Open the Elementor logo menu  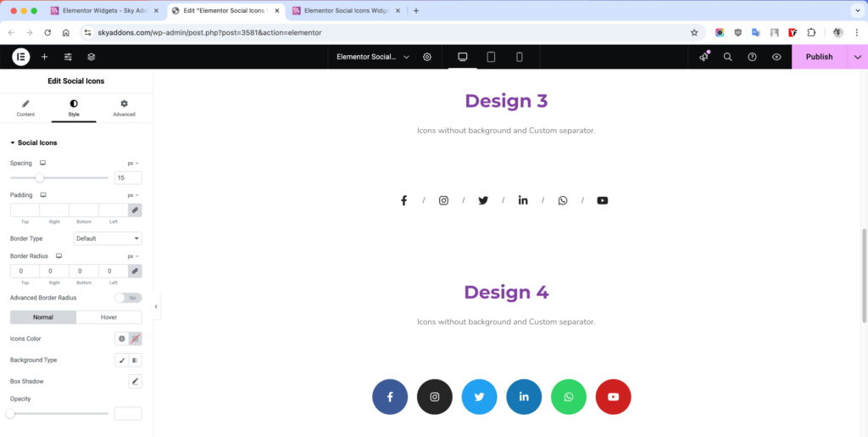(x=21, y=57)
